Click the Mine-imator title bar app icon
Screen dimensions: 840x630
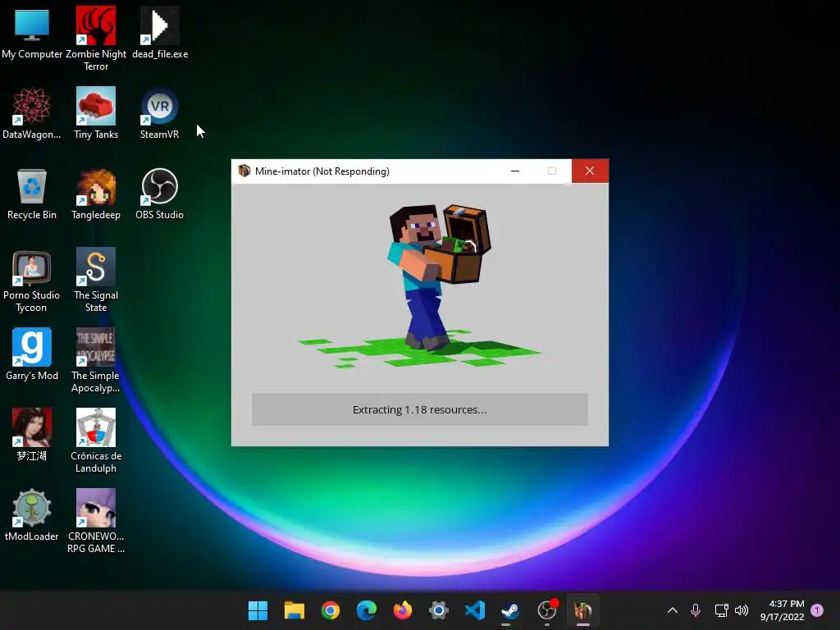click(x=244, y=171)
